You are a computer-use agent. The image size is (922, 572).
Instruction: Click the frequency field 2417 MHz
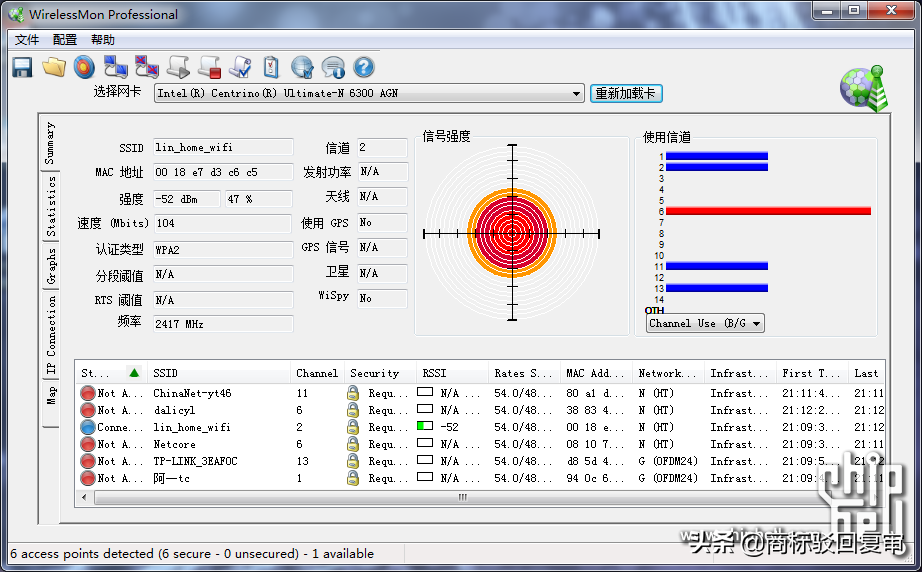tap(223, 324)
